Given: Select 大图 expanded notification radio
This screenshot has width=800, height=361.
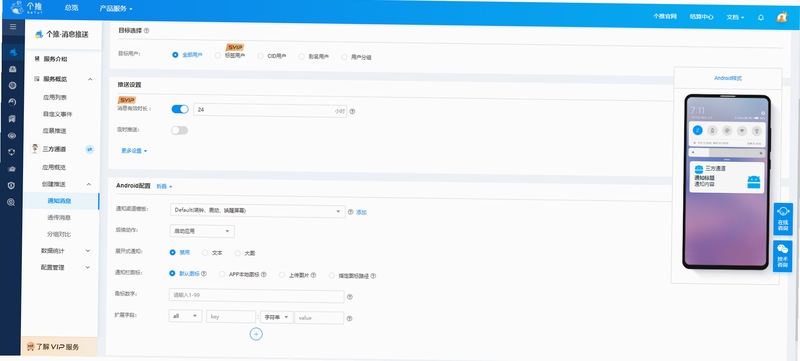Looking at the screenshot, I should [x=238, y=253].
